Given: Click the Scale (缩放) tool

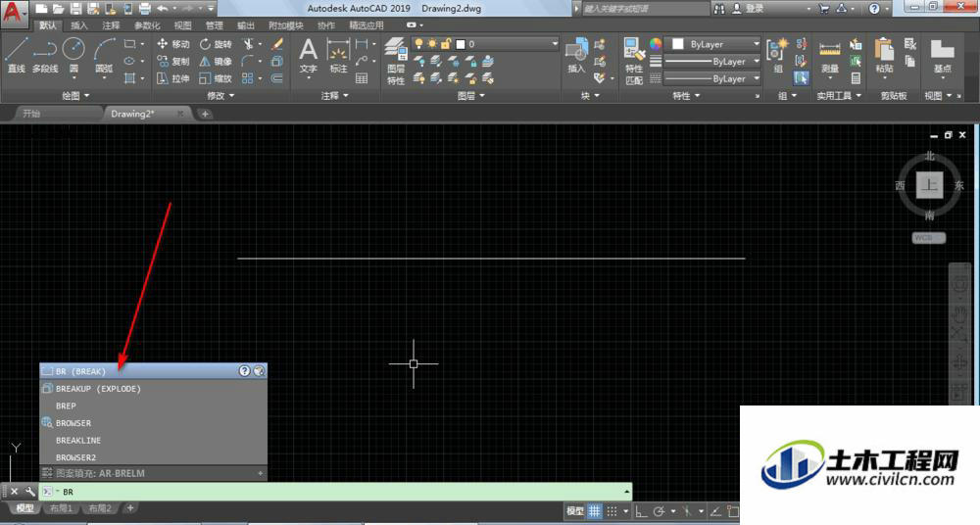Looking at the screenshot, I should pyautogui.click(x=216, y=78).
